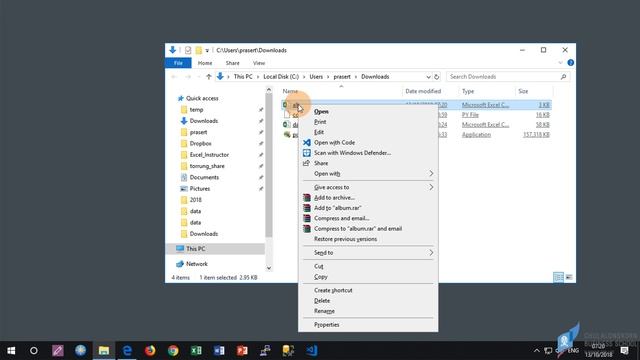This screenshot has height=360, width=640.
Task: Open the File ribbon tab
Action: pyautogui.click(x=178, y=63)
